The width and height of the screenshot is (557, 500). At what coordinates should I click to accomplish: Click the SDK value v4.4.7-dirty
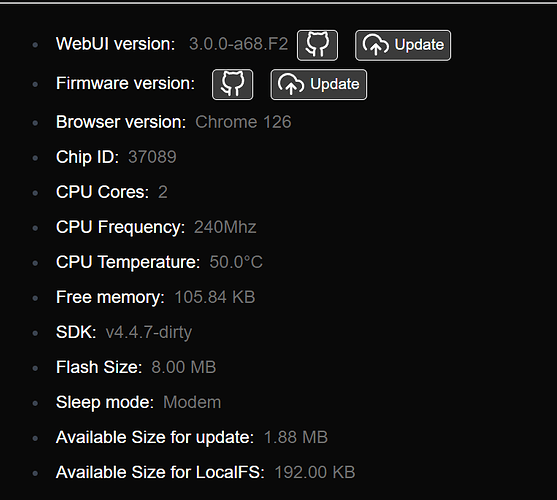click(149, 332)
